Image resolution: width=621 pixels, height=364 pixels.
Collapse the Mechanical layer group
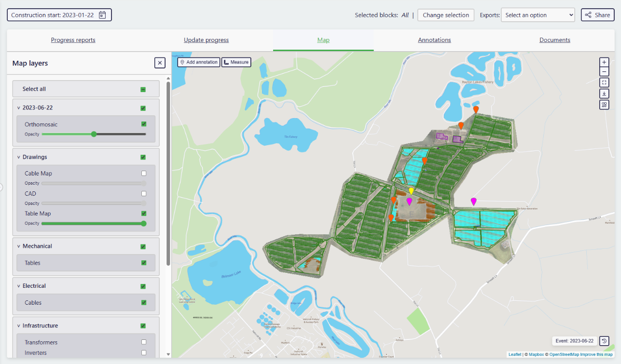(18, 246)
